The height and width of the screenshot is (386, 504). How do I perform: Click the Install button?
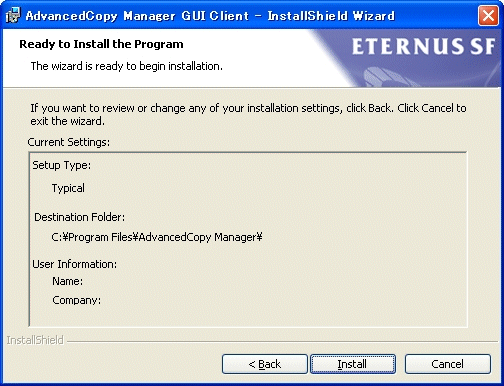353,364
